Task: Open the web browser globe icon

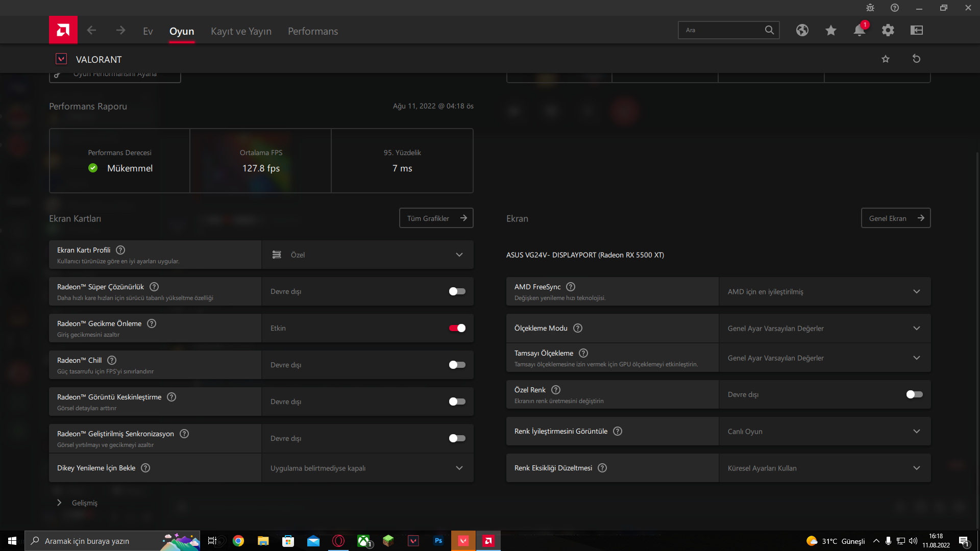Action: [x=802, y=30]
